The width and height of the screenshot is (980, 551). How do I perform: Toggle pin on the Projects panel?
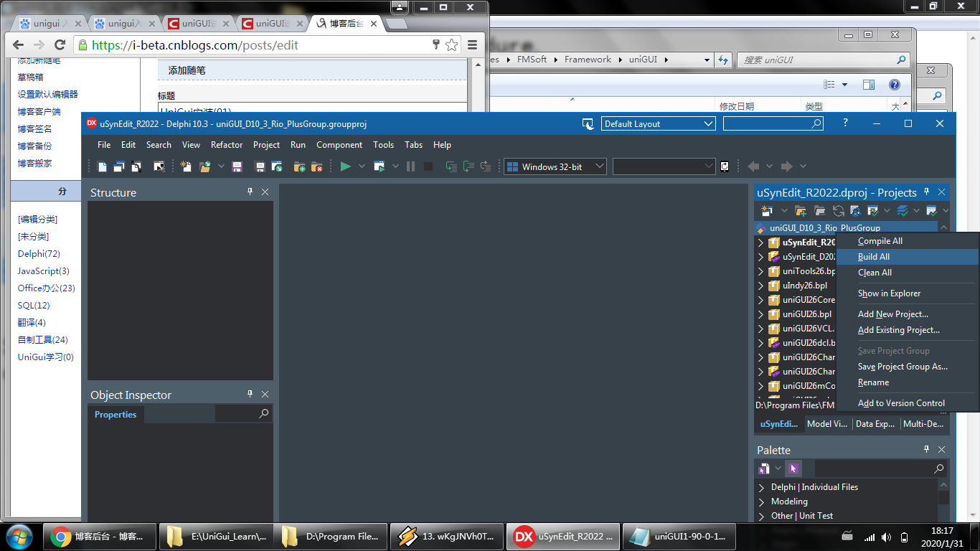pyautogui.click(x=927, y=192)
